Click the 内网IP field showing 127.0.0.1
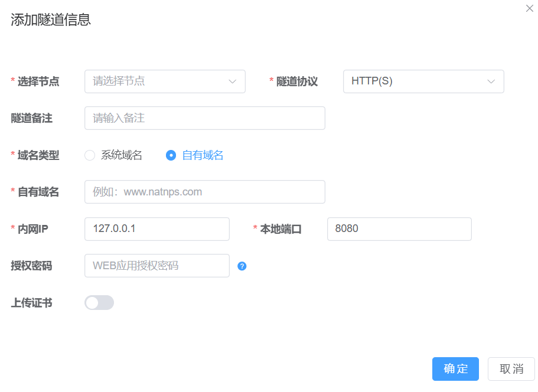538x392 pixels. coord(156,229)
